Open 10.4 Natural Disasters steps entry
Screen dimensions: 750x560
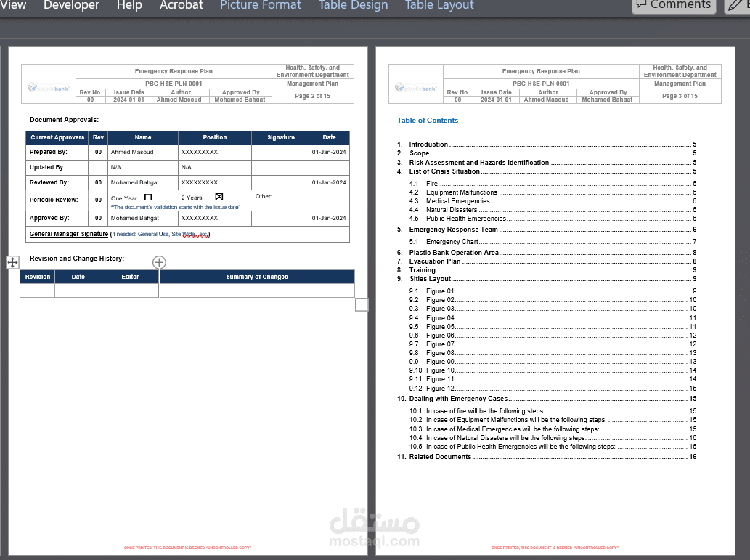(x=553, y=437)
